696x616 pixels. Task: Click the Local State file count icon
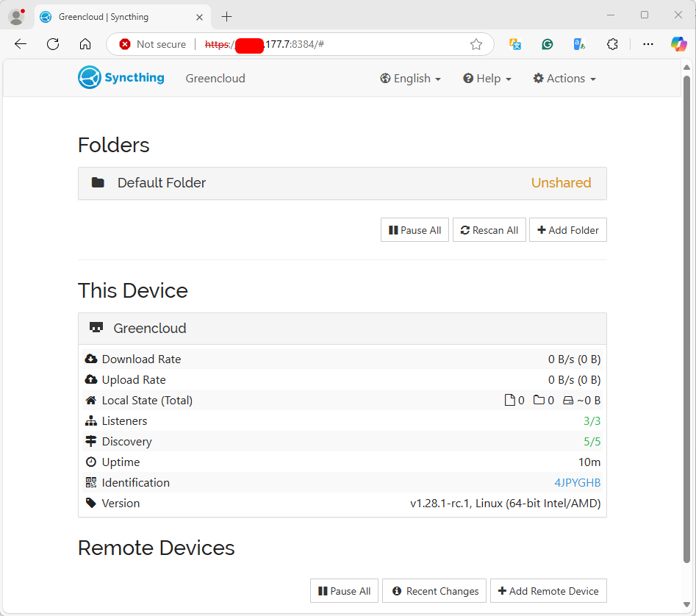pos(510,400)
